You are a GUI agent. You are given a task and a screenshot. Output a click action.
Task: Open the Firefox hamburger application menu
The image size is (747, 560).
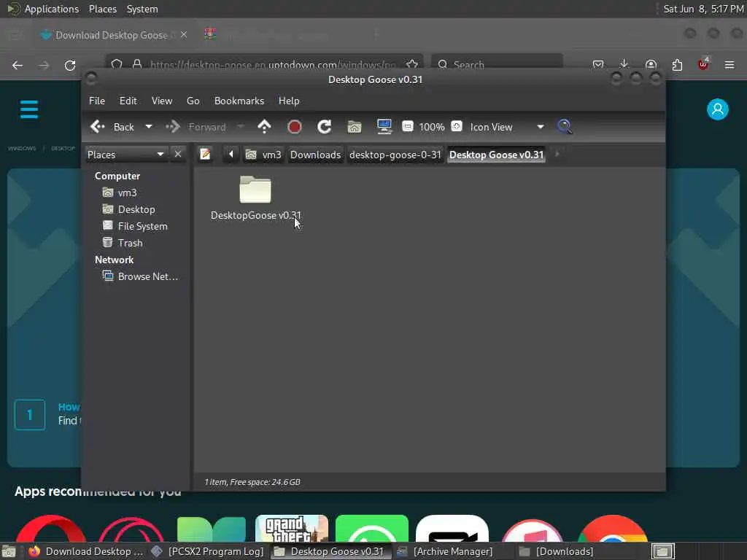point(729,65)
